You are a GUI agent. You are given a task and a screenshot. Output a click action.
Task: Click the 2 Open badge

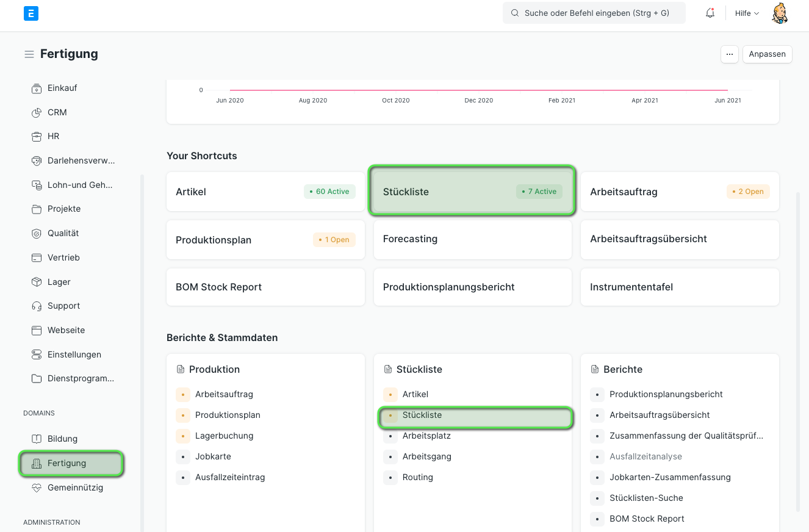tap(748, 192)
